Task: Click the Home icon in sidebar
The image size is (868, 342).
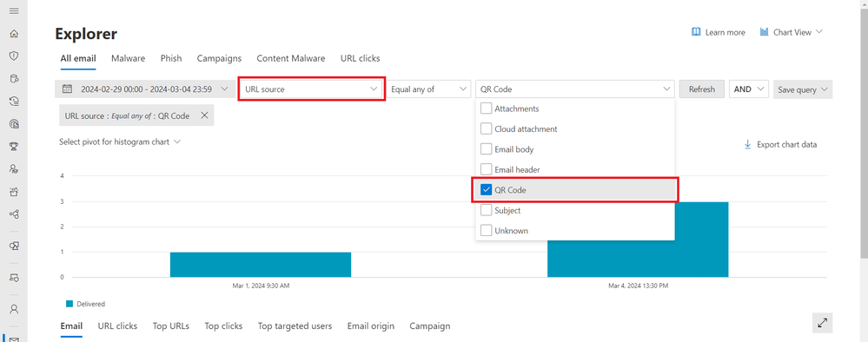Action: [15, 34]
